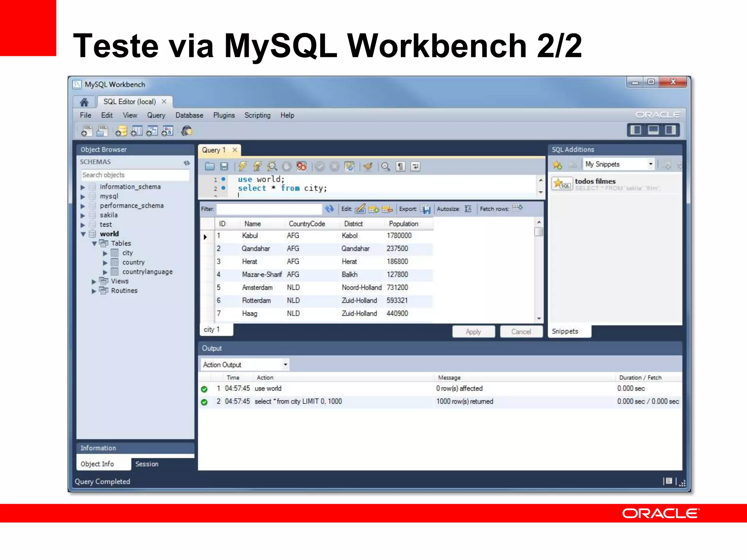The height and width of the screenshot is (560, 747).
Task: Open the Database menu
Action: [189, 115]
